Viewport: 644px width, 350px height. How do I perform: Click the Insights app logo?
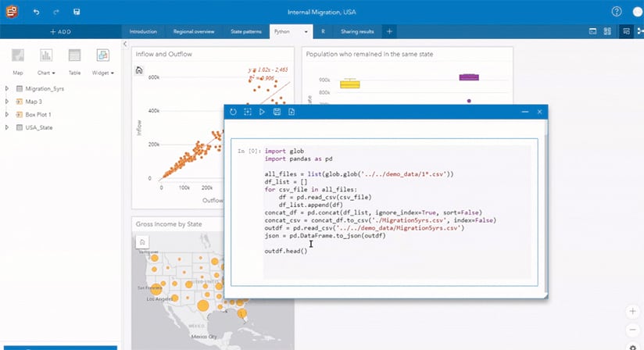coord(12,12)
